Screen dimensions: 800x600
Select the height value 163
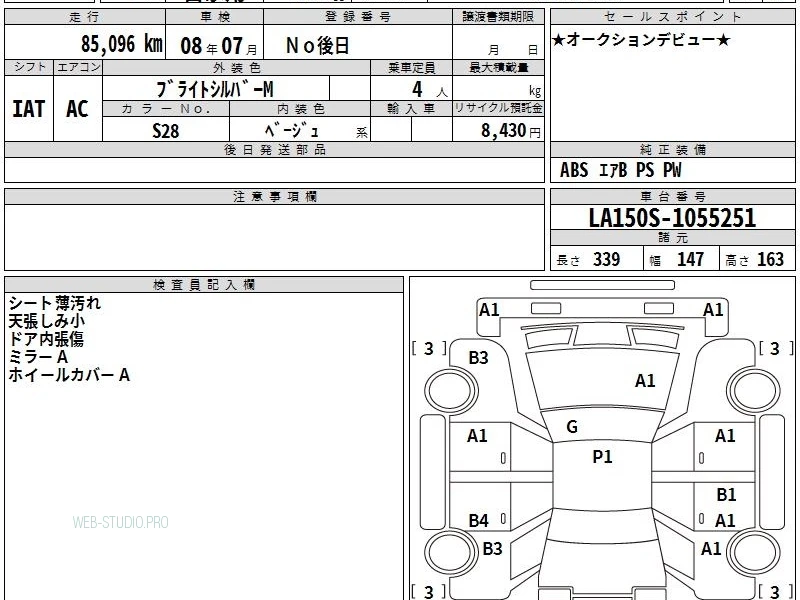(x=770, y=259)
